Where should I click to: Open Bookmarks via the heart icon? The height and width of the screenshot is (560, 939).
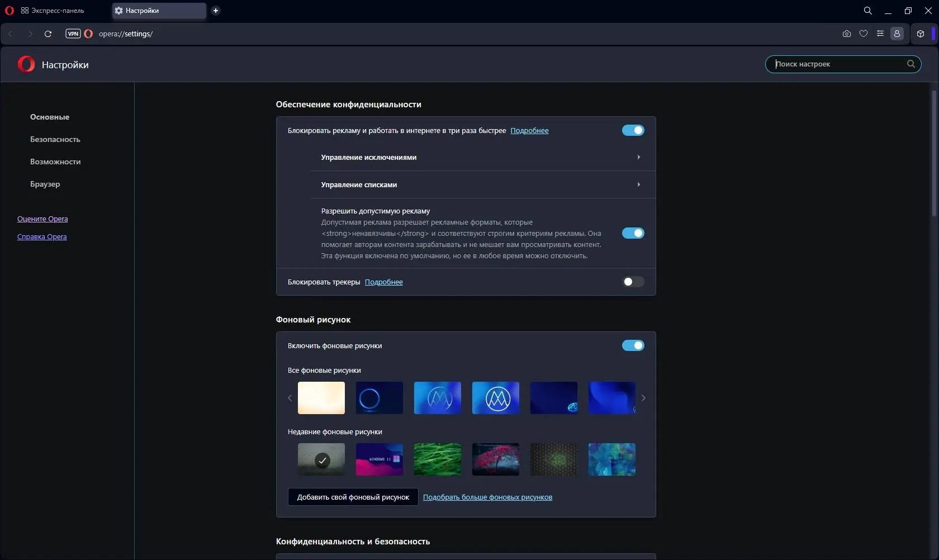(x=863, y=34)
